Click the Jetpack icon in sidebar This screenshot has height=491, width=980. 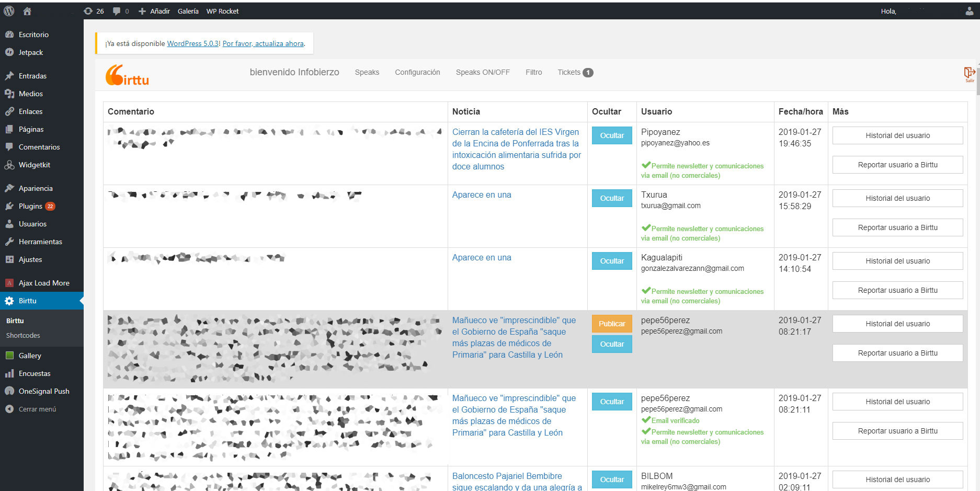tap(9, 52)
